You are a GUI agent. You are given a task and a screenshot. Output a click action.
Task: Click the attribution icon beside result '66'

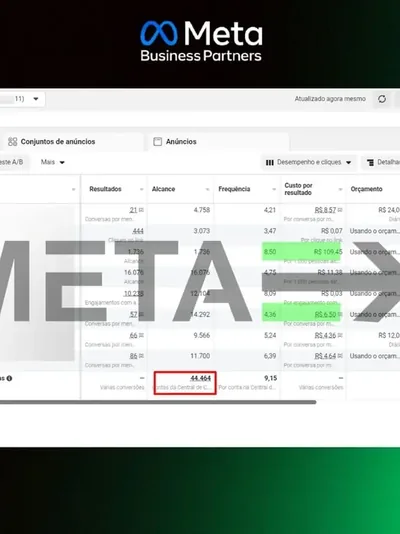point(141,336)
